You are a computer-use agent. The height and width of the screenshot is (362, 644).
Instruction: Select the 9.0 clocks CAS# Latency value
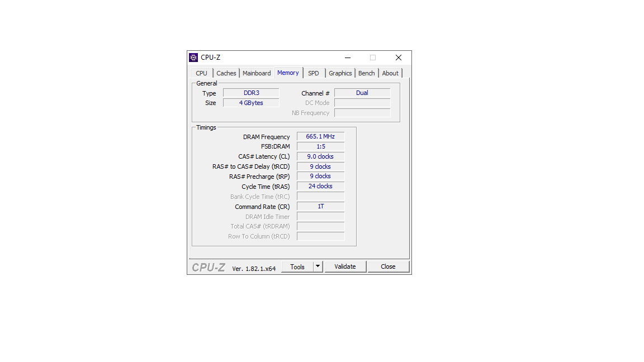(321, 156)
